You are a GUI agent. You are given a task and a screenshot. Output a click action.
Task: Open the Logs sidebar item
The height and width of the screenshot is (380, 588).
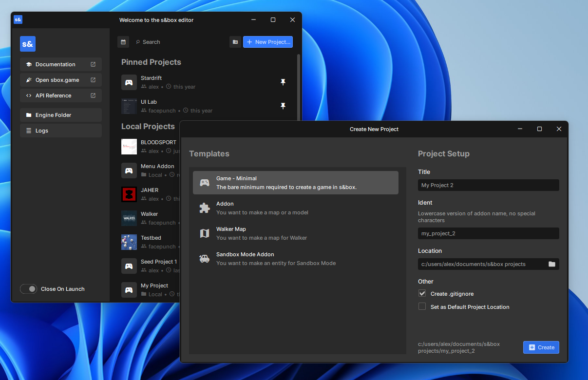[61, 131]
